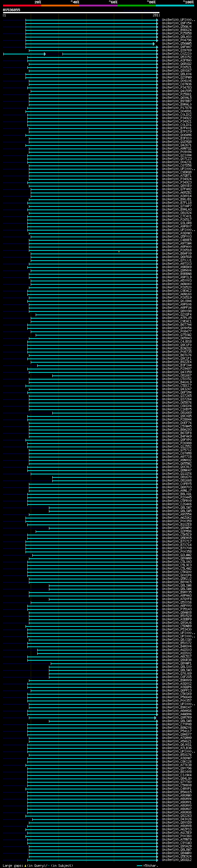Select the UniRef100_P26988 label
Viewport: 197px width, 868px height.
[177, 443]
